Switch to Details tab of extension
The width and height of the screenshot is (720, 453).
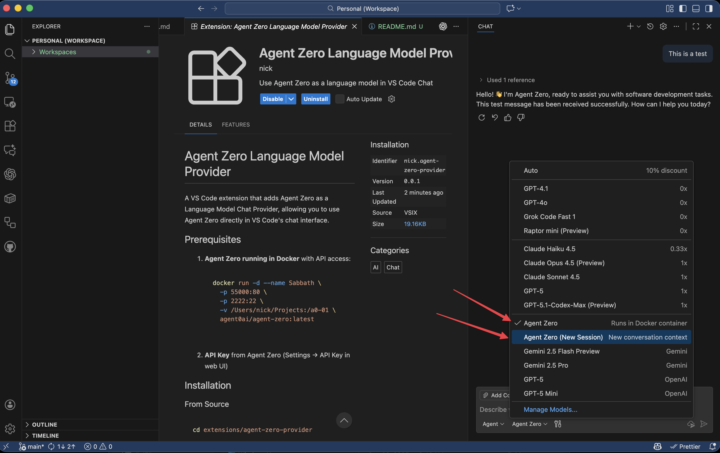(201, 125)
